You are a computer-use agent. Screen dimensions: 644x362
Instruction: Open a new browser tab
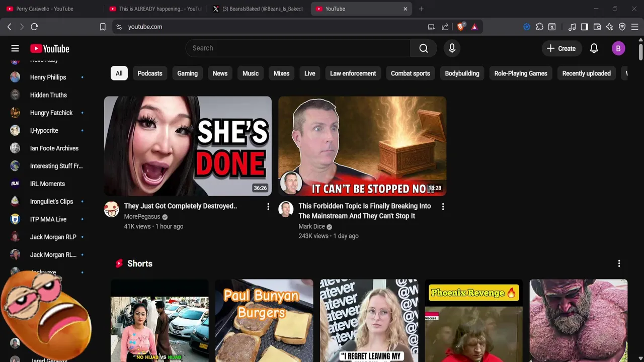[421, 9]
